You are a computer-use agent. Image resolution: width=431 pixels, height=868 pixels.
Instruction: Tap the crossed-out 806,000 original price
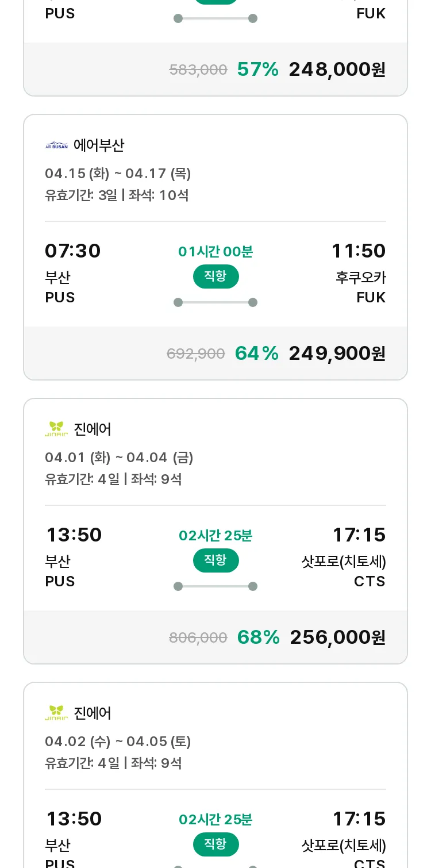198,637
